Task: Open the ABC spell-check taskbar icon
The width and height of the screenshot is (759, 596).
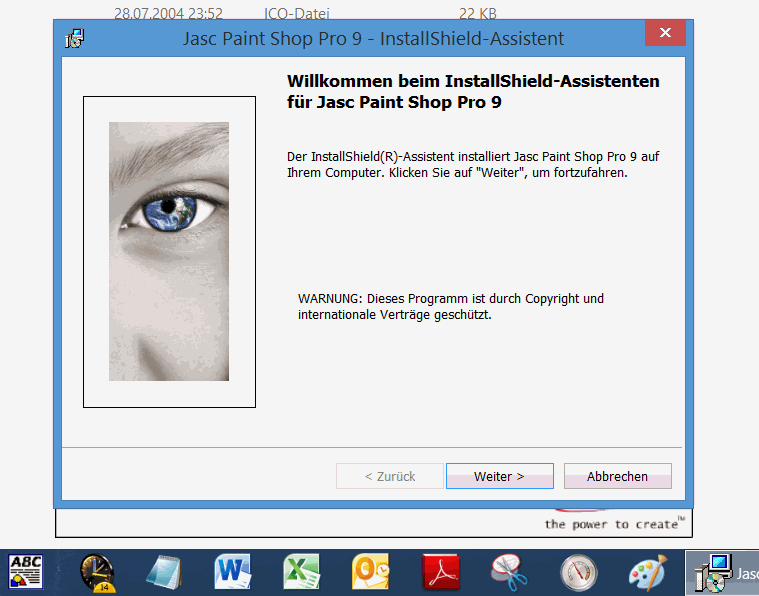Action: 26,572
